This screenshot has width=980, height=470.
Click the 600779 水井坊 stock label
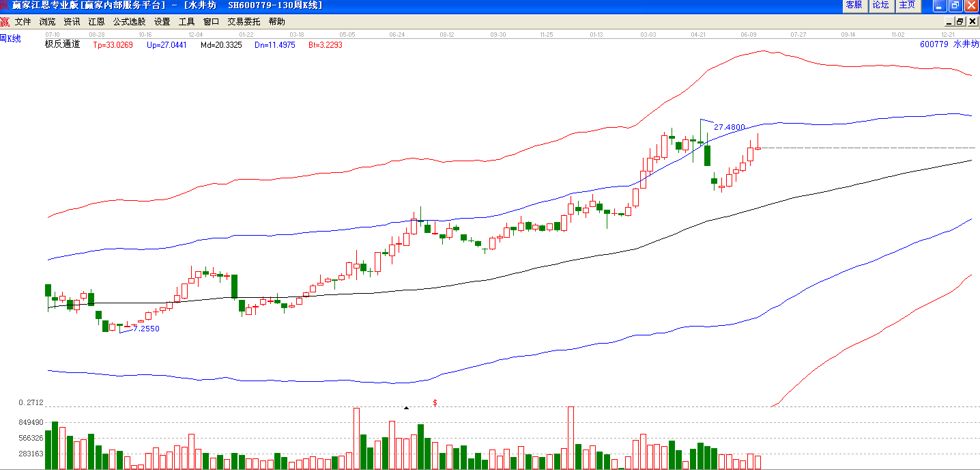click(x=949, y=44)
